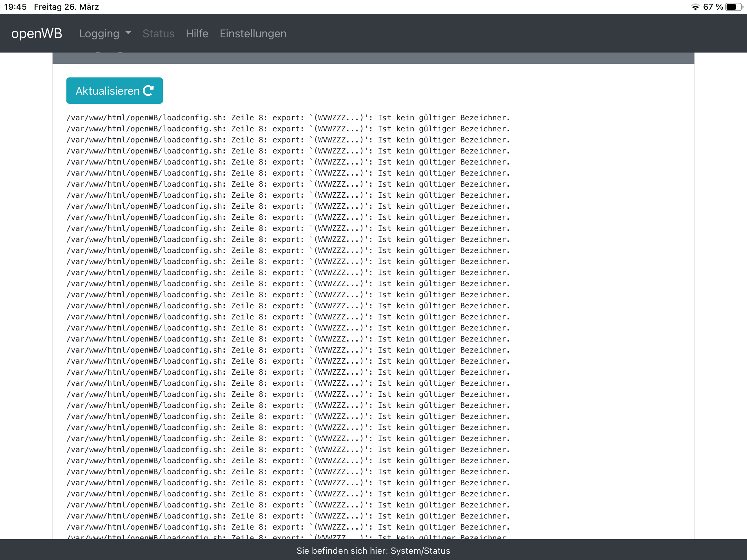Click the Wi-Fi signal icon in the status bar
Screen dimensions: 747x560
click(695, 6)
